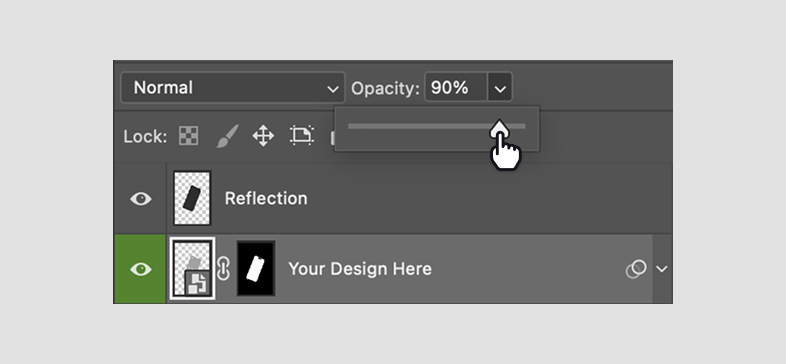Expand the Your Design Here layer effects chevron
The width and height of the screenshot is (786, 364).
pyautogui.click(x=662, y=269)
